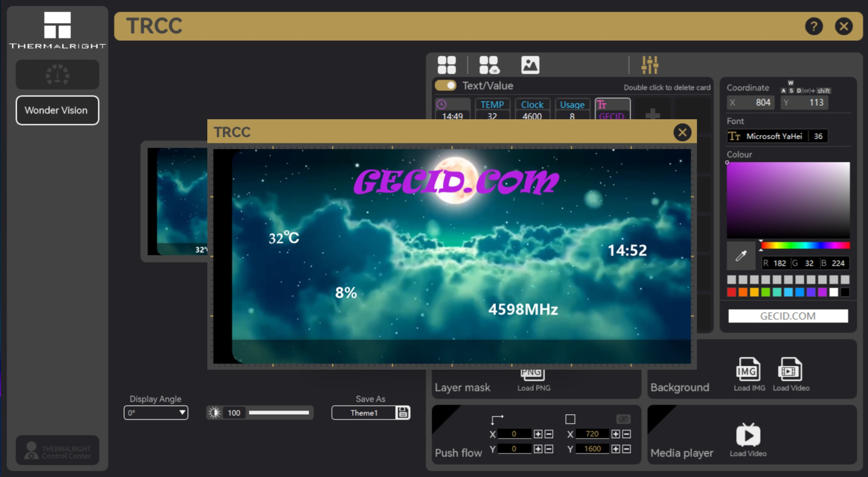Screen dimensions: 868x477
Task: Click the GECID.COM text input field
Action: (788, 316)
